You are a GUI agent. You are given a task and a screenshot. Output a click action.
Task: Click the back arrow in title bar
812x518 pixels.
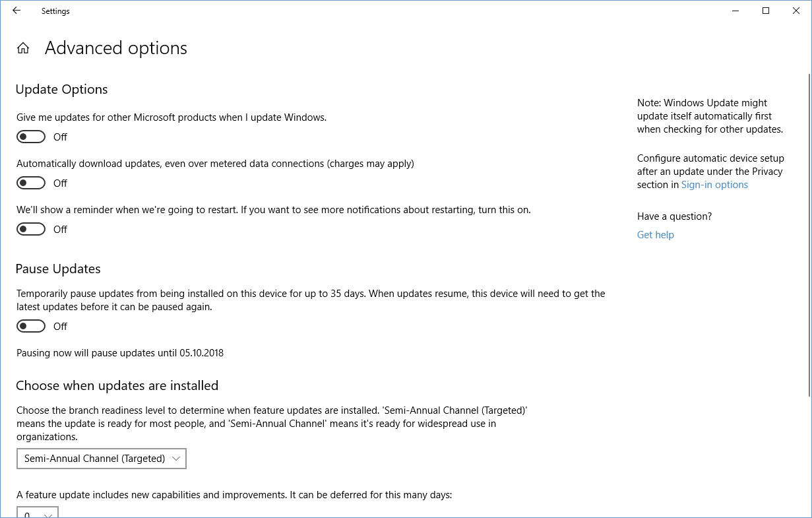pyautogui.click(x=16, y=11)
